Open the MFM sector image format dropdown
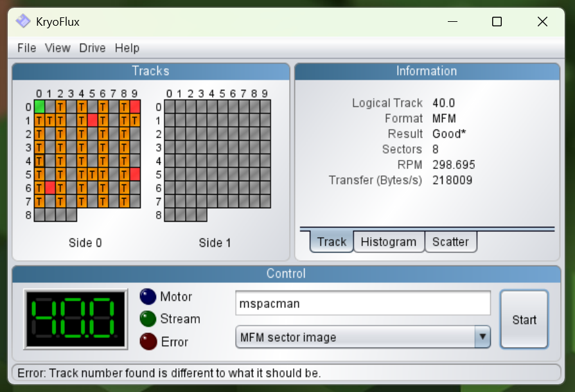 [363, 337]
